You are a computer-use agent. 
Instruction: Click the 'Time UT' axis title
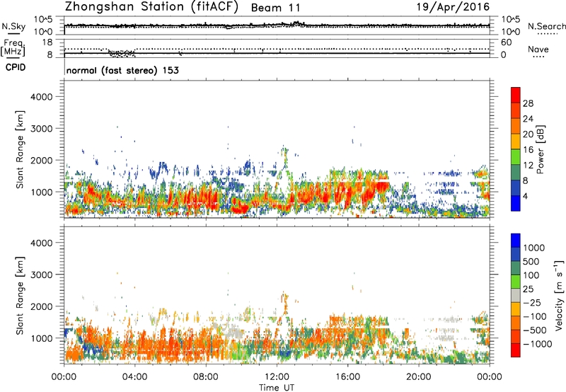pyautogui.click(x=277, y=388)
